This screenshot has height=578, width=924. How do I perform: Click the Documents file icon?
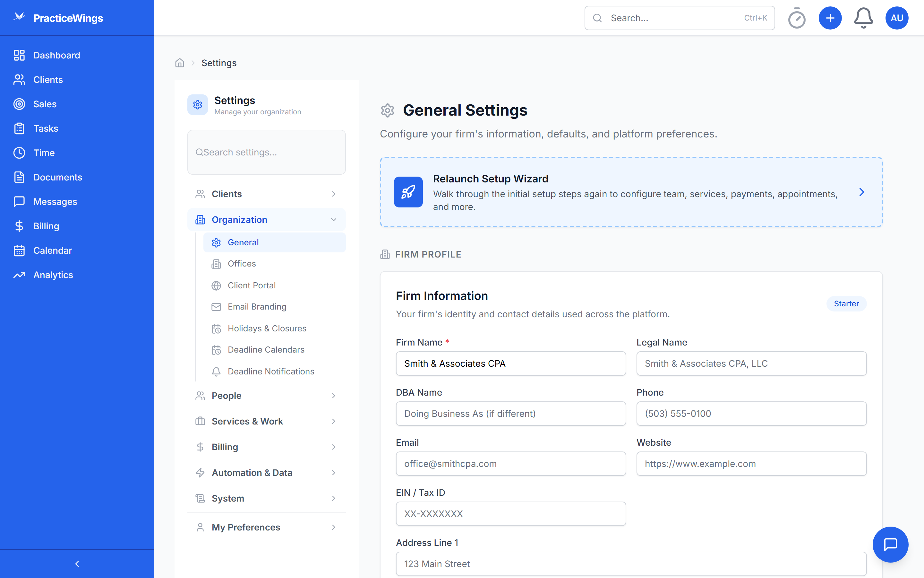(x=19, y=177)
